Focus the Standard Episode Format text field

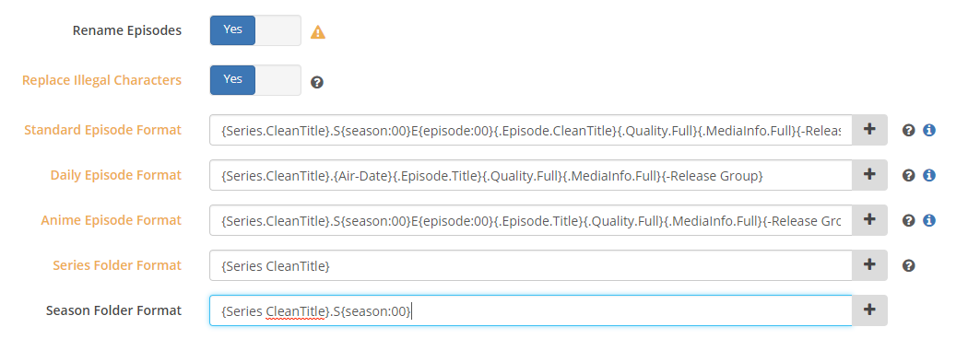click(531, 130)
